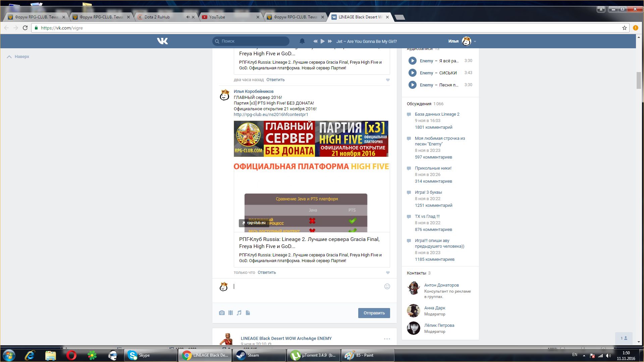Open the three-dots post options menu

pyautogui.click(x=387, y=339)
